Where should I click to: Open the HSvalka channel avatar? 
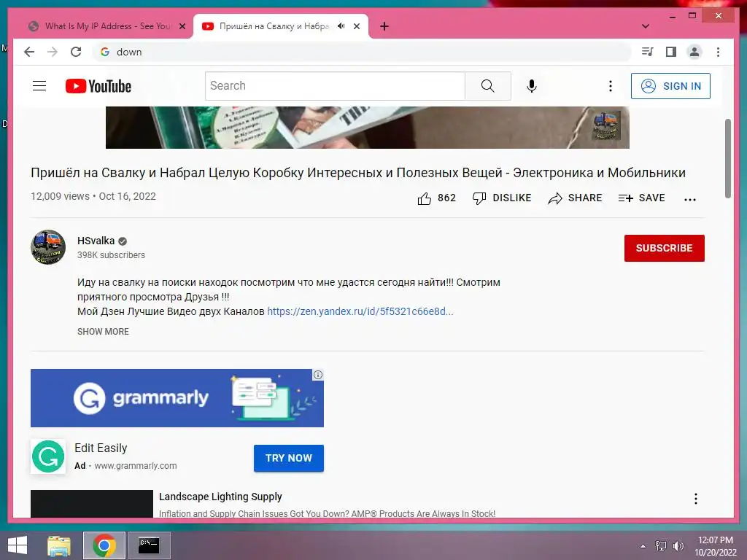click(48, 247)
